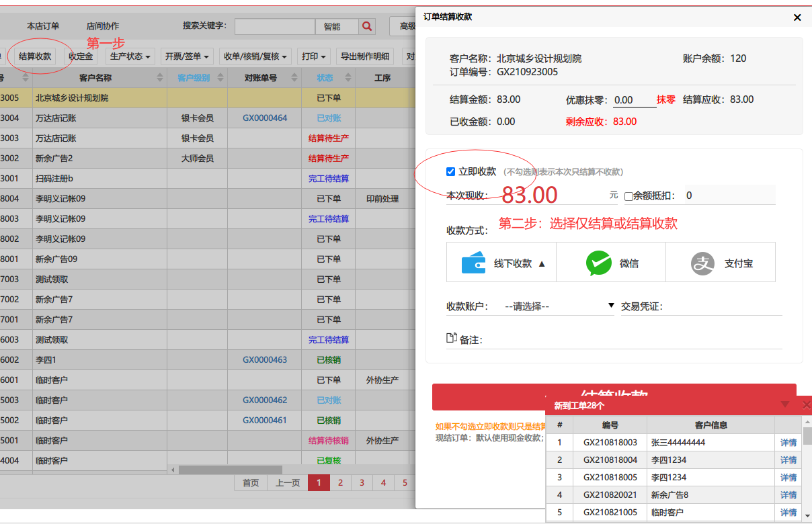Viewport: 812px width, 524px height.
Task: Toggle the 立即收款 checkbox
Action: (450, 172)
